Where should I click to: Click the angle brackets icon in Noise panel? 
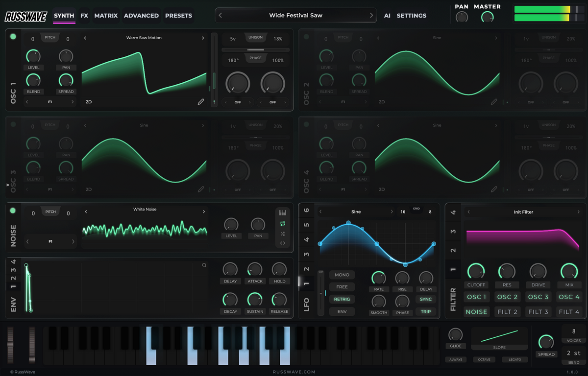coord(283,243)
